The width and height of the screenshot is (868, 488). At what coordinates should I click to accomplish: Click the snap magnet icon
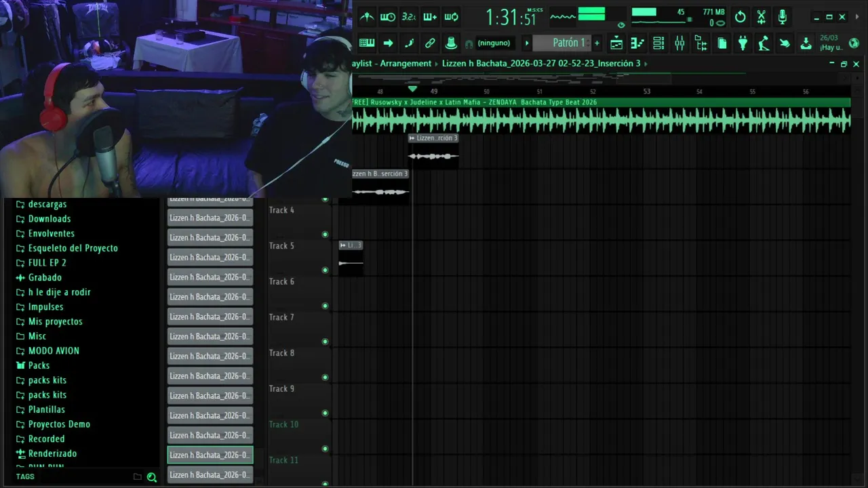(469, 44)
